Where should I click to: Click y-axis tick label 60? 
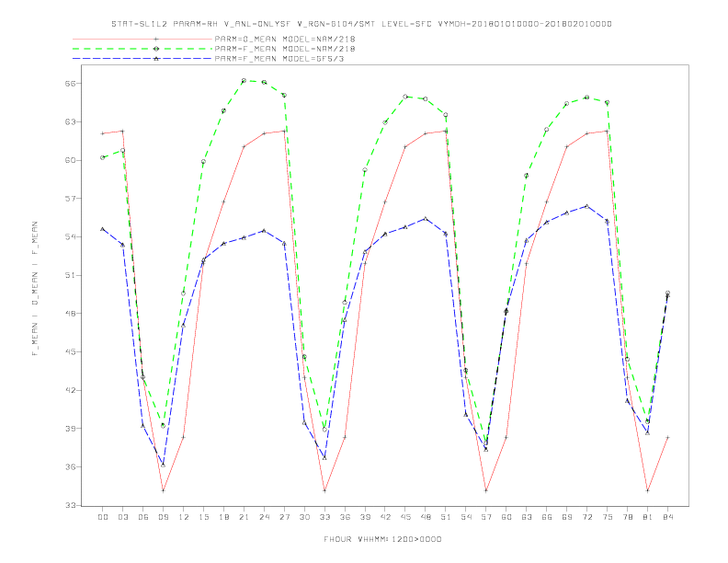[x=72, y=160]
